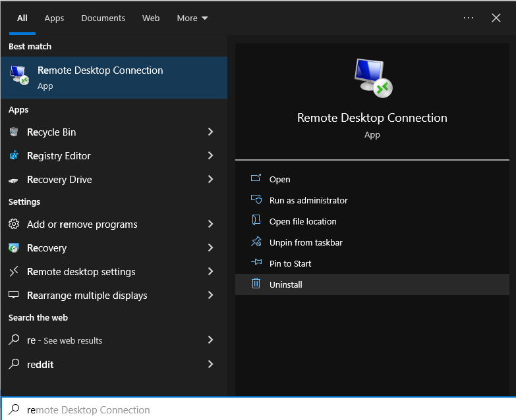The width and height of the screenshot is (516, 420).
Task: Click the large Remote Desktop Connection preview icon
Action: [373, 78]
